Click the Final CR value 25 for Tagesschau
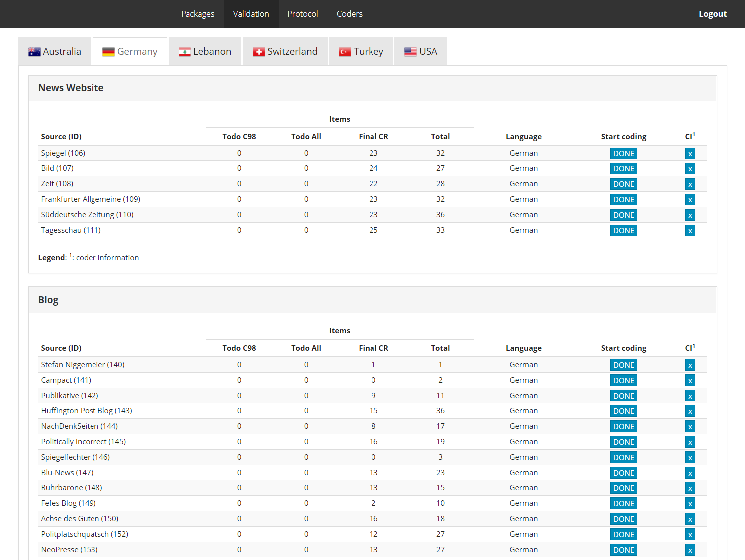 pyautogui.click(x=373, y=230)
